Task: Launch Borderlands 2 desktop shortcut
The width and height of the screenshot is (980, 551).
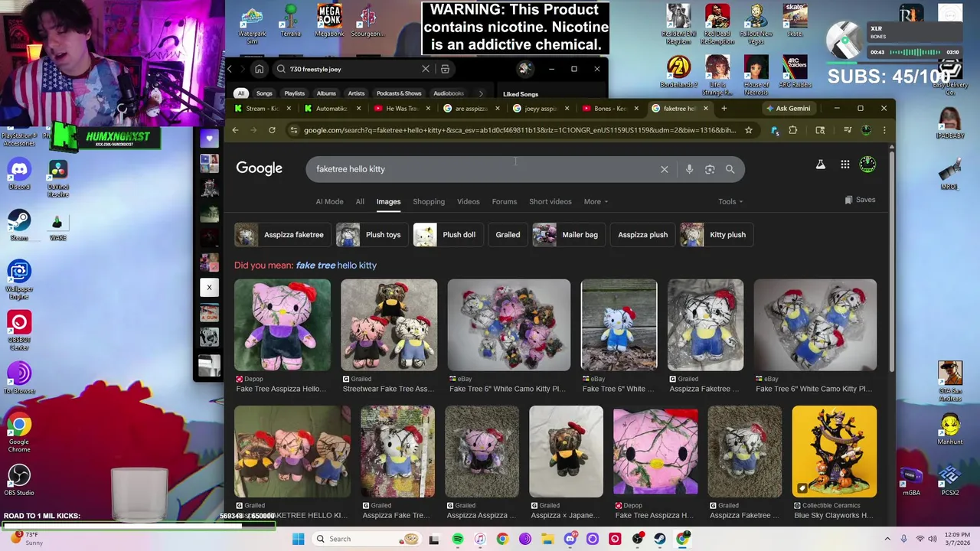Action: (x=678, y=73)
